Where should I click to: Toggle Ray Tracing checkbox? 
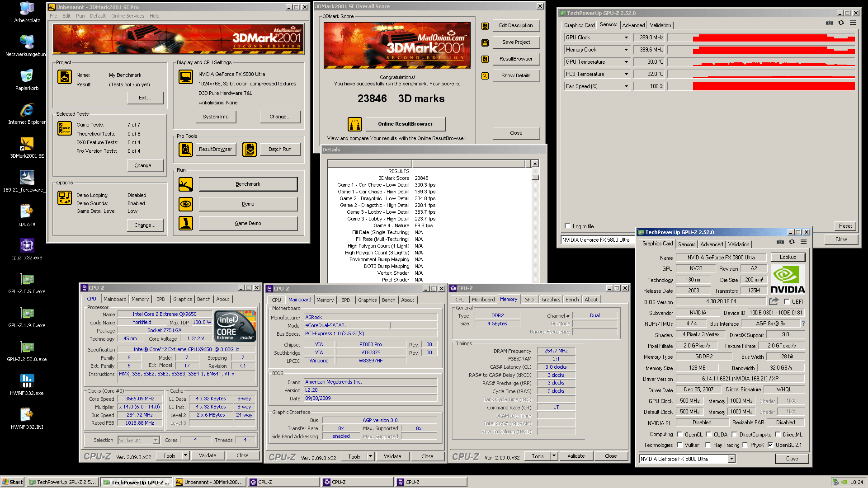[x=708, y=445]
